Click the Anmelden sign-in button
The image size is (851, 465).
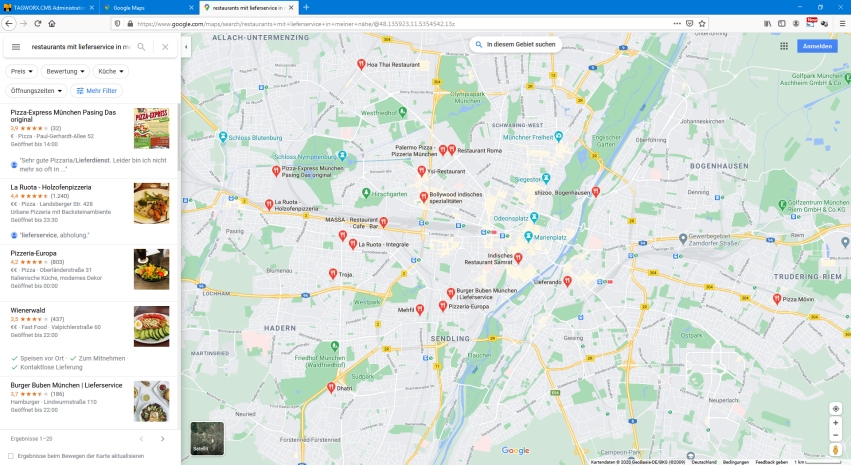pos(817,46)
